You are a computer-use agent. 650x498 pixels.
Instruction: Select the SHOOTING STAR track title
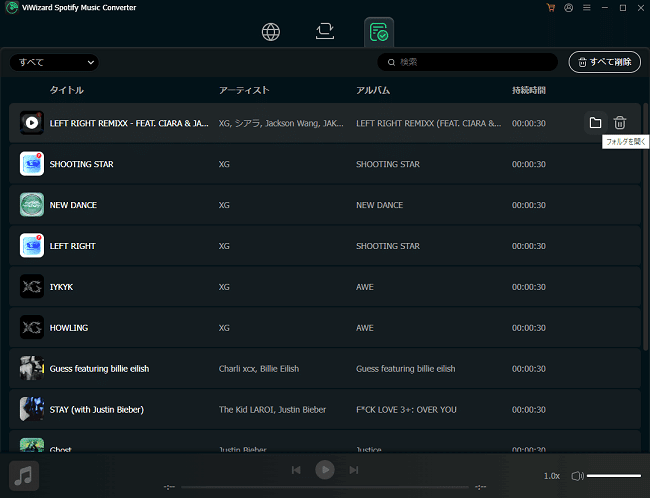(x=82, y=164)
